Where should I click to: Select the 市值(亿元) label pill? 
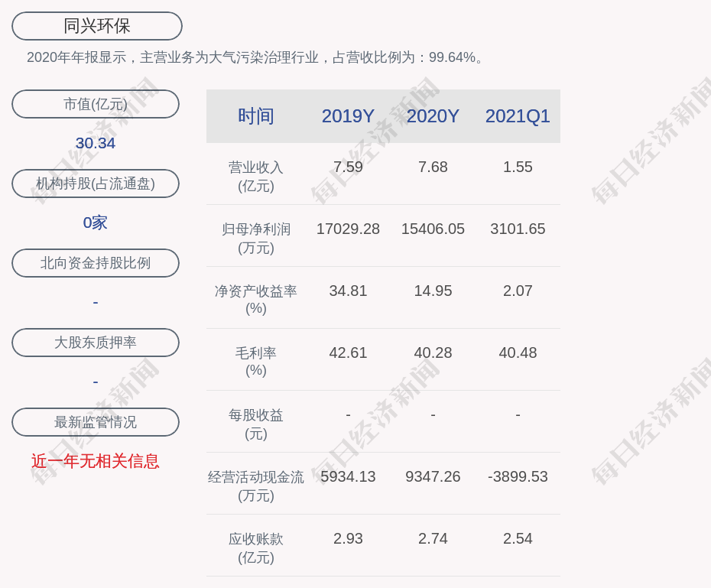(96, 104)
